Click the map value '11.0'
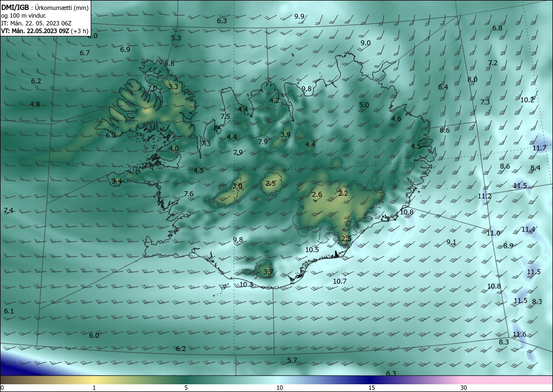Screen dimensions: 553x392 [x=493, y=233]
